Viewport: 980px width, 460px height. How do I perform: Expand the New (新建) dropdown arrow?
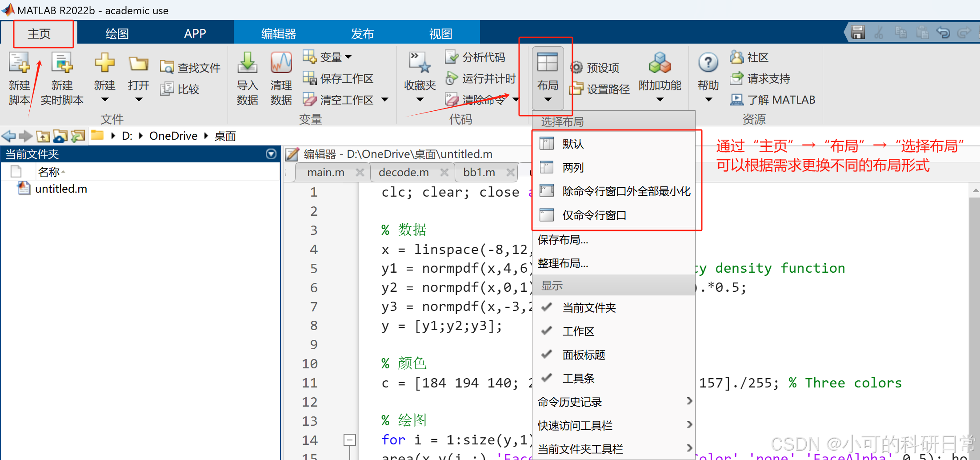[x=104, y=100]
